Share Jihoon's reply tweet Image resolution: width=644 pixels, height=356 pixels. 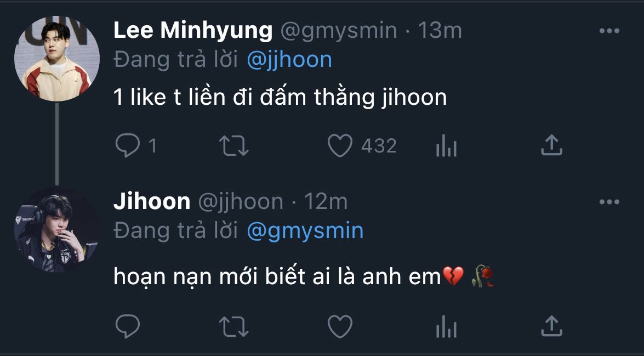pos(551,327)
